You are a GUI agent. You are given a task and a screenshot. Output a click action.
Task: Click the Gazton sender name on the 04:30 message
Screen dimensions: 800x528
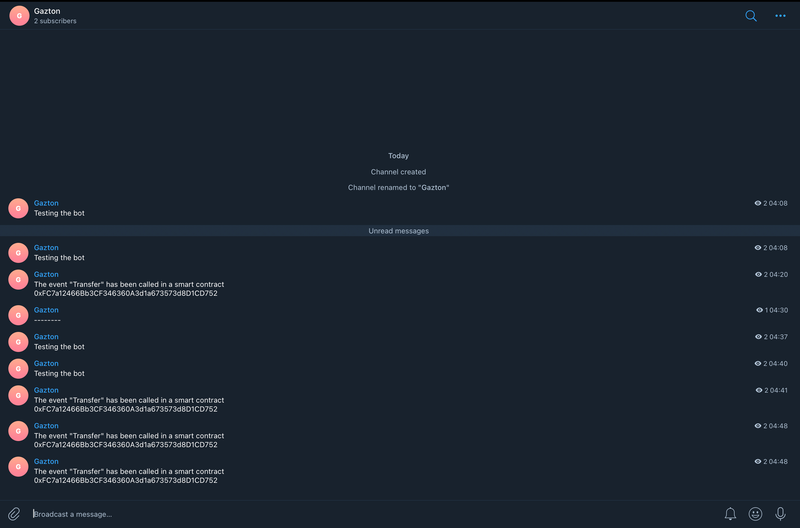[46, 310]
